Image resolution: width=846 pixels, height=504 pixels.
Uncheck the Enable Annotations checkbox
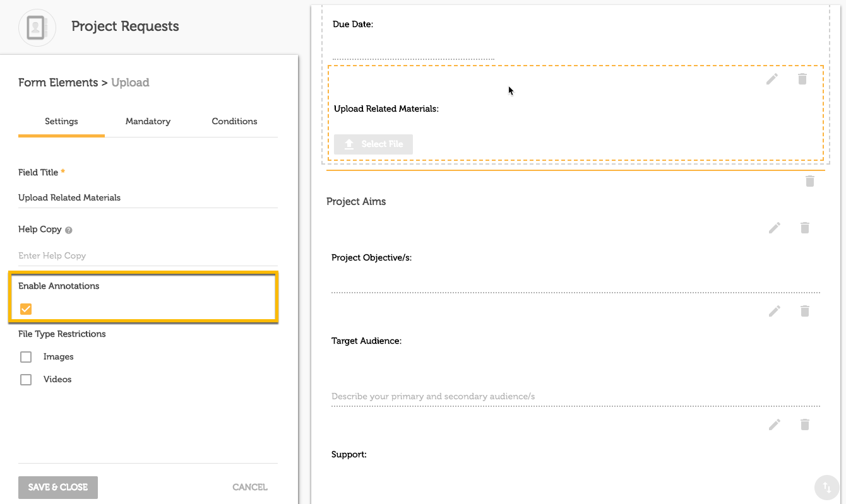(26, 308)
